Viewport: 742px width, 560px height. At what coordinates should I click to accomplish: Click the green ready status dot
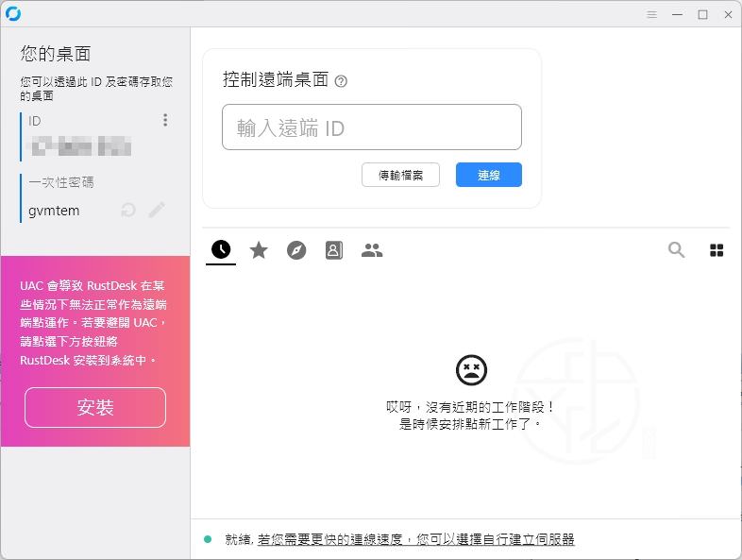pyautogui.click(x=208, y=539)
